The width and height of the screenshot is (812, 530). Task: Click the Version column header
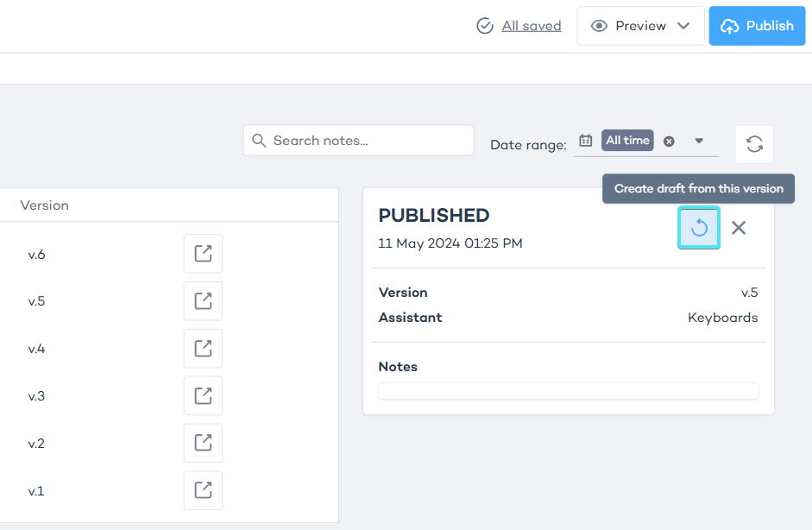coord(44,205)
